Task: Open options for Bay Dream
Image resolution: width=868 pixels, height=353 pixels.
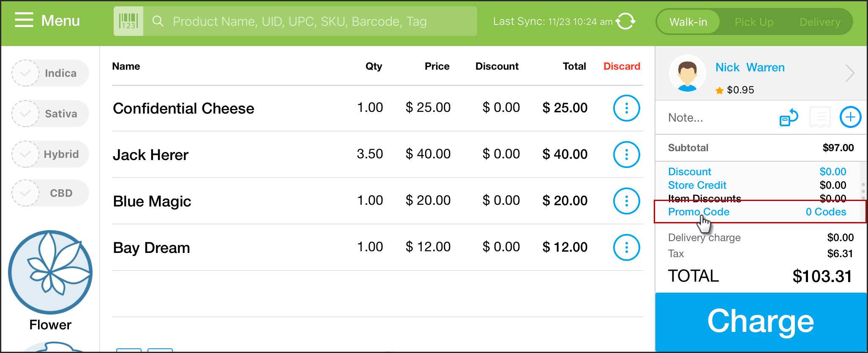Action: click(626, 247)
